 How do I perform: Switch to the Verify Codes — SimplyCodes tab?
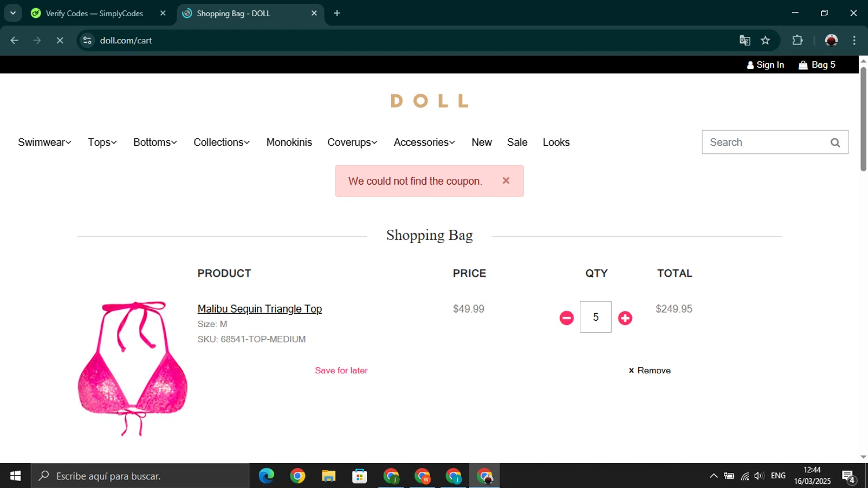[94, 13]
